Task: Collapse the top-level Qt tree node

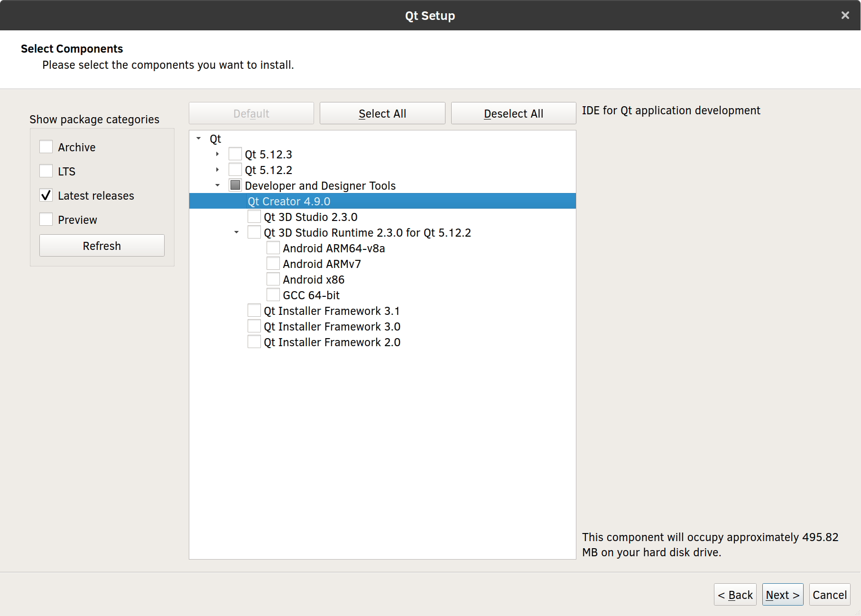Action: coord(198,138)
